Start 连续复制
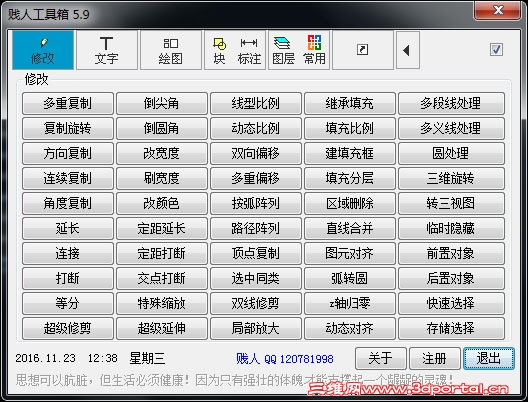Image resolution: width=528 pixels, height=402 pixels. point(68,178)
